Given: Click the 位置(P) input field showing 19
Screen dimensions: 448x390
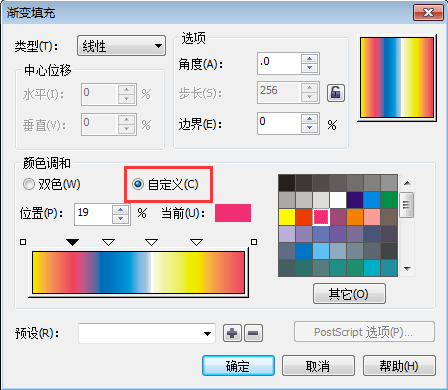Looking at the screenshot, I should [93, 214].
